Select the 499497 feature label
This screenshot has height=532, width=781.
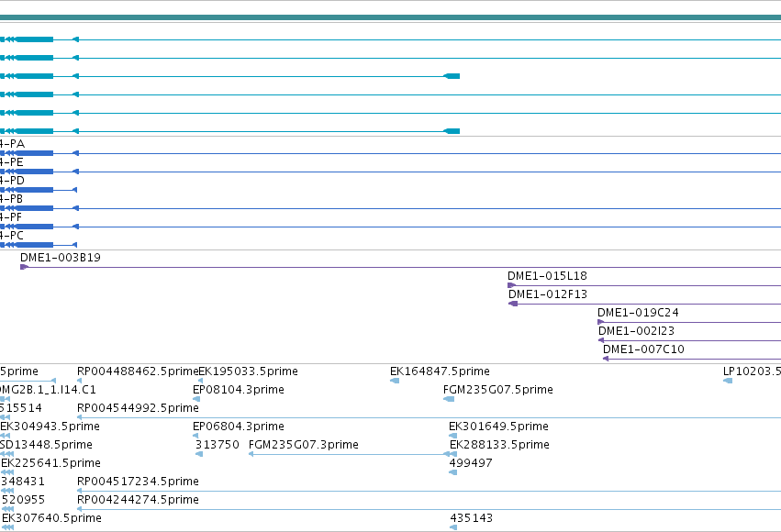(x=471, y=463)
